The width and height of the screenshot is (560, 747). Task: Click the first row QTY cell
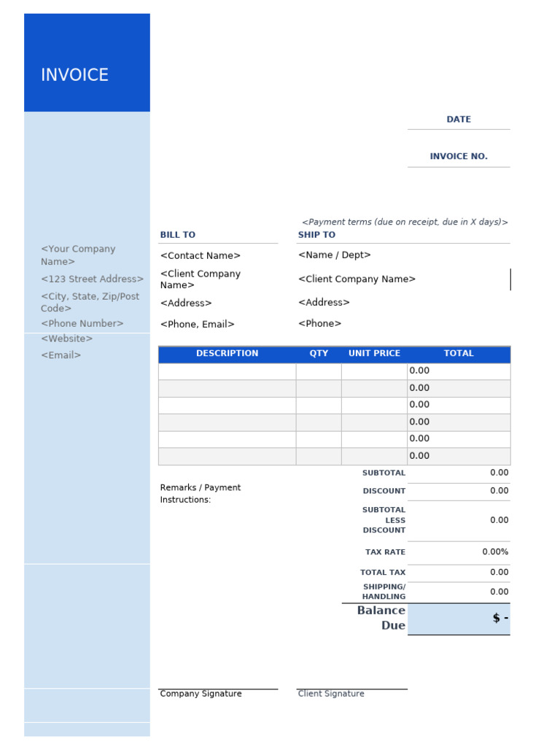pyautogui.click(x=319, y=371)
